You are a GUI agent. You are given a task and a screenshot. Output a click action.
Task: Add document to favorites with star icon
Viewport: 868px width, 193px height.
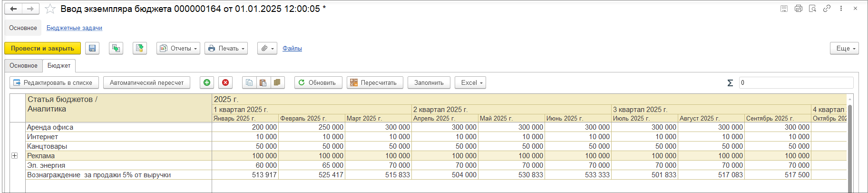click(50, 9)
